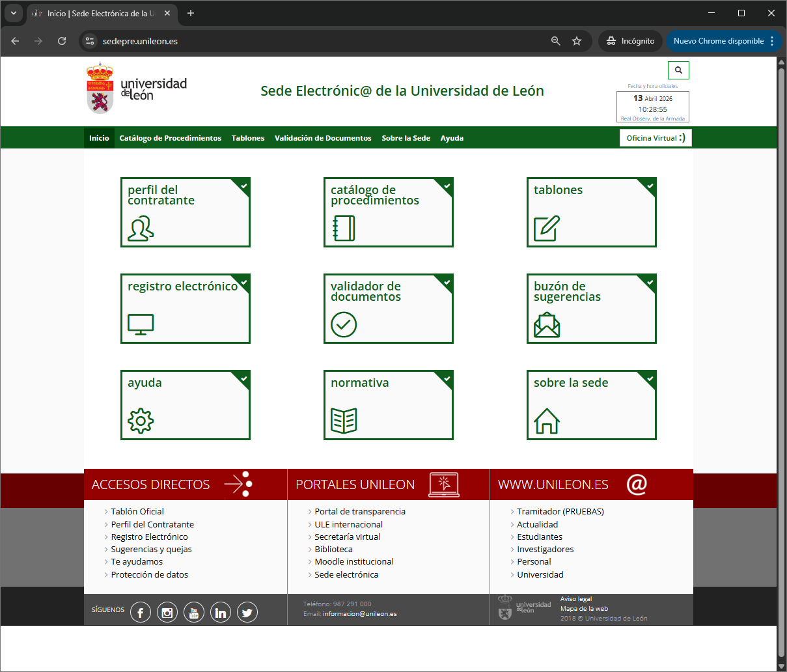Click Real Observ. de la Armada link

point(653,119)
